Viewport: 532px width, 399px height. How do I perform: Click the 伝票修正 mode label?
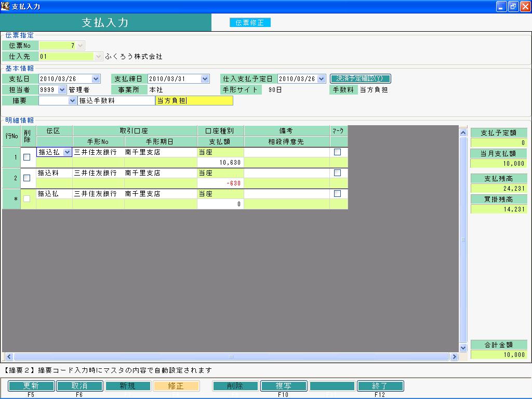[x=250, y=22]
